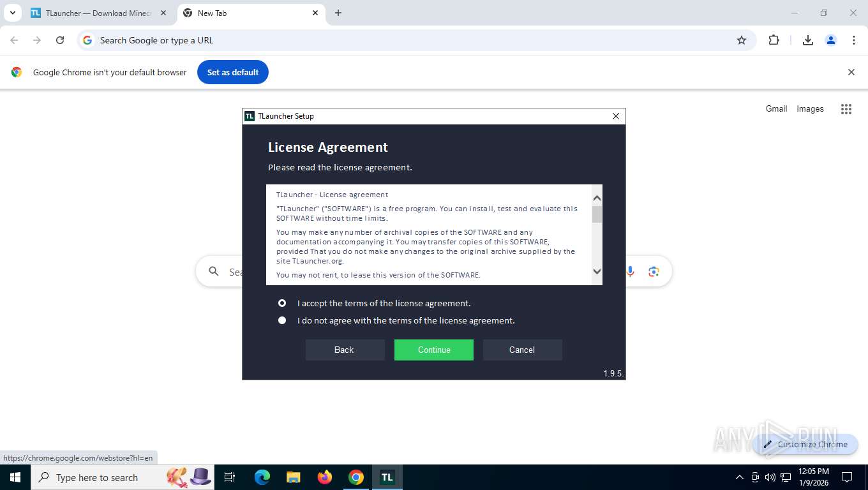Accept the license agreement terms radio button

pos(282,303)
